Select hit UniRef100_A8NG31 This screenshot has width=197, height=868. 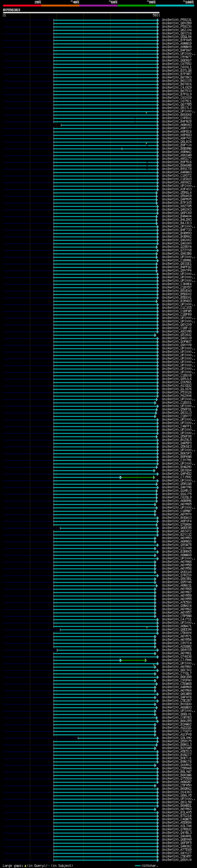[176, 586]
